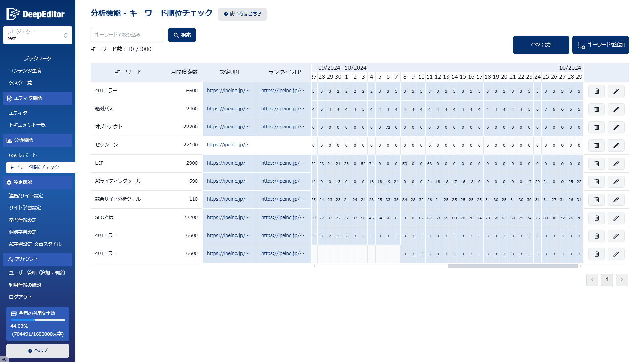Open AI学習設定-文章スタイル
Viewport: 644px width, 362px height.
(x=35, y=244)
